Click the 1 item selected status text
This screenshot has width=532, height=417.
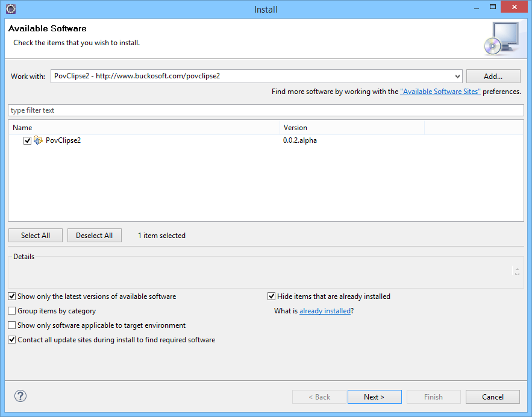pos(161,236)
